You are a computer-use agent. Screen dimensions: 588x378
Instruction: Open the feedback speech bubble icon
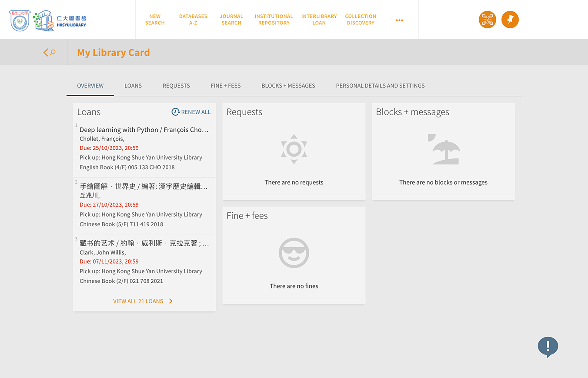[x=548, y=347]
